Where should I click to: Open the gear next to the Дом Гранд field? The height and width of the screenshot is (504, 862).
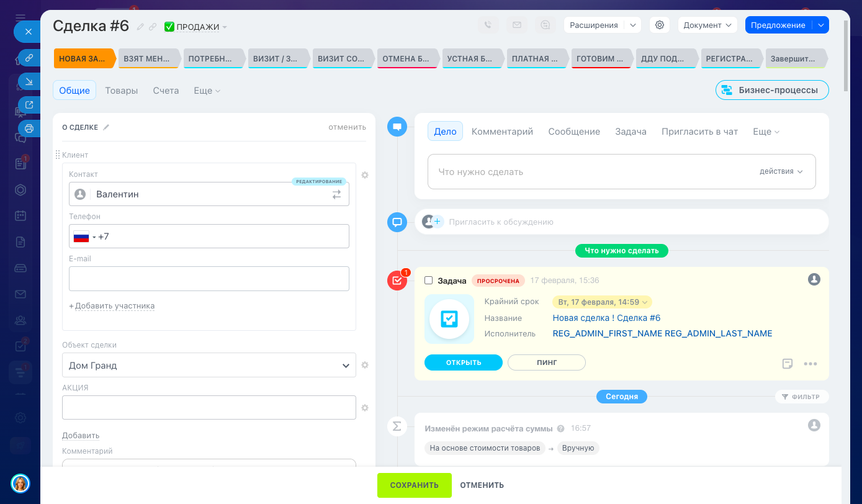pyautogui.click(x=365, y=365)
